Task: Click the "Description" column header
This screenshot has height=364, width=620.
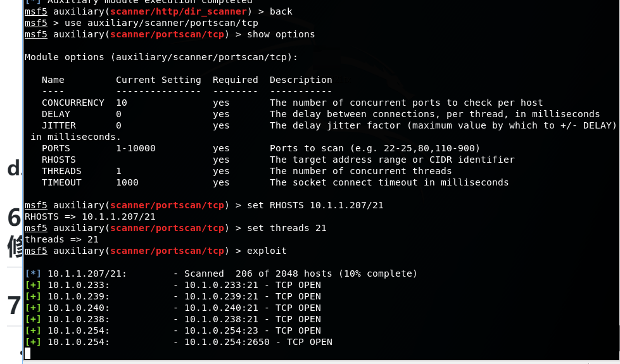Action: coord(301,80)
